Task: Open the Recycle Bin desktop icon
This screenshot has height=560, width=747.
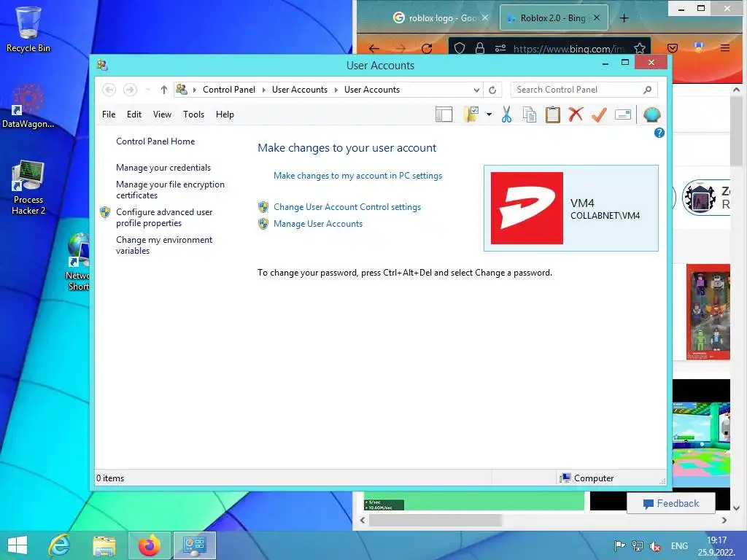Action: pyautogui.click(x=28, y=29)
